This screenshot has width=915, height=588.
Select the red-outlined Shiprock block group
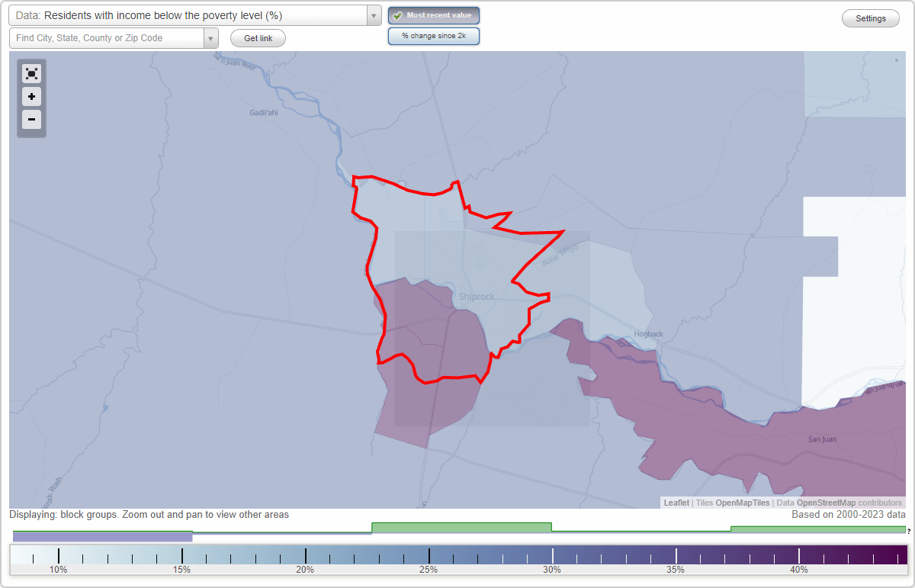(x=442, y=267)
